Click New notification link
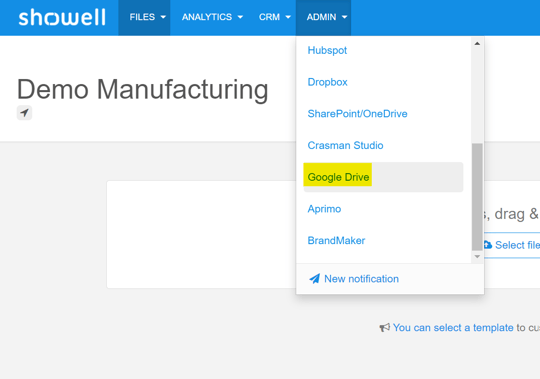The image size is (540, 379). [361, 279]
